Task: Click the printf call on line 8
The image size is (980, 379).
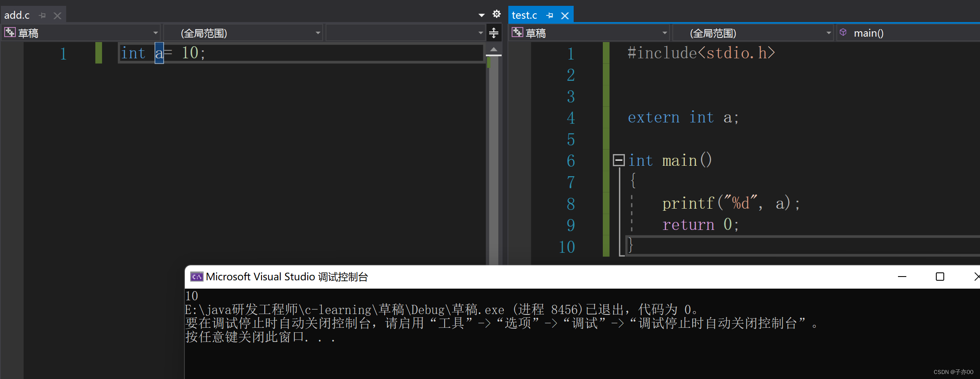Action: (731, 203)
